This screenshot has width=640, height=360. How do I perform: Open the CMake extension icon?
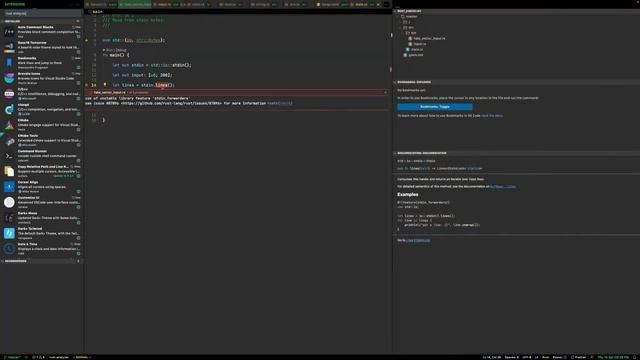(9, 125)
